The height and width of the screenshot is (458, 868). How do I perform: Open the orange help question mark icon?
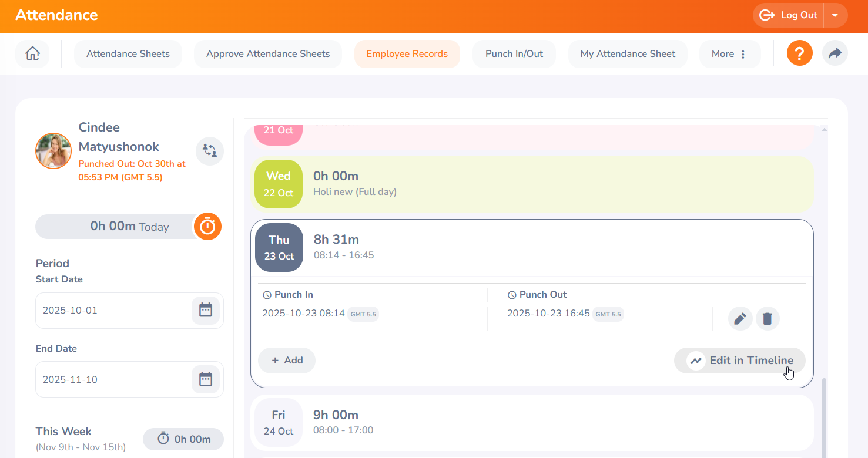click(x=799, y=54)
